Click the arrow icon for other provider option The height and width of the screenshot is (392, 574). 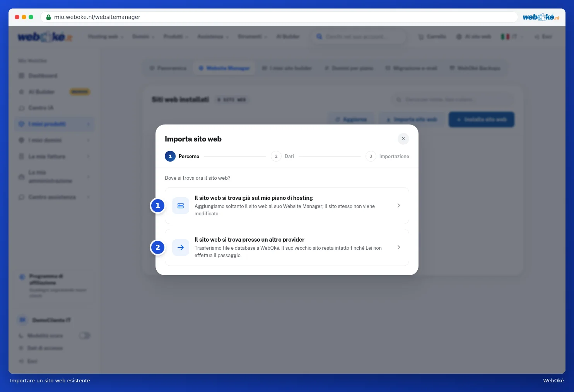181,247
